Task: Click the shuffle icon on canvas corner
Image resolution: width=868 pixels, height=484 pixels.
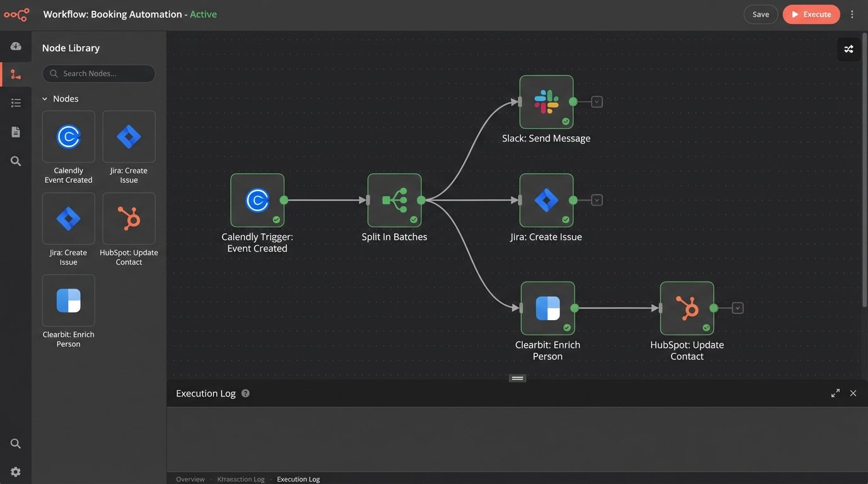Action: pyautogui.click(x=848, y=49)
